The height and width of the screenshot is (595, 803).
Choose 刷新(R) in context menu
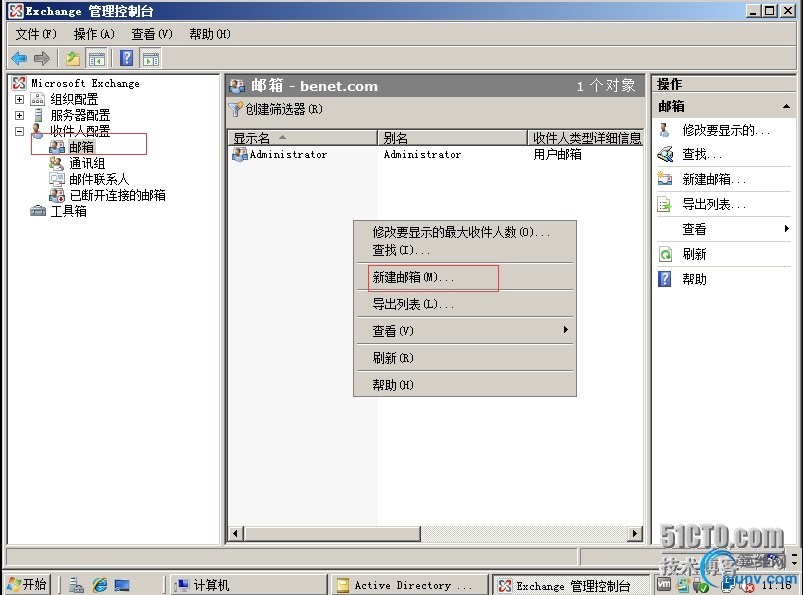[x=464, y=358]
